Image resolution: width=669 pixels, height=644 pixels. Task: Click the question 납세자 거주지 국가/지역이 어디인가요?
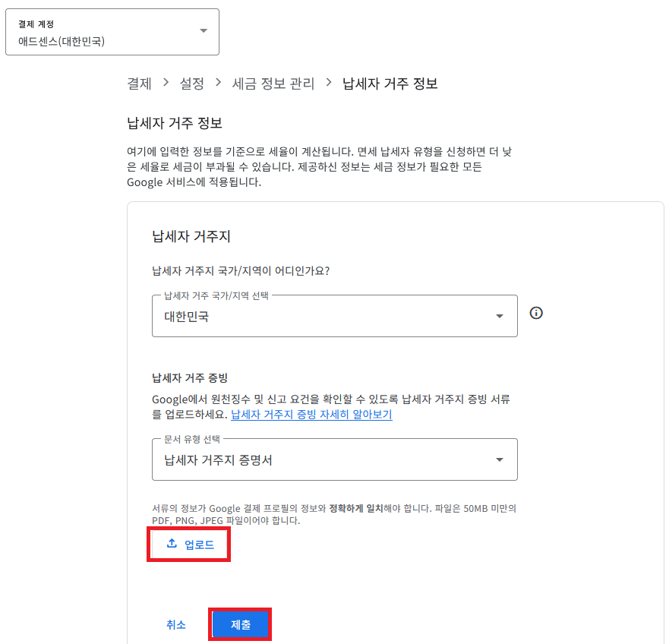[x=241, y=270]
